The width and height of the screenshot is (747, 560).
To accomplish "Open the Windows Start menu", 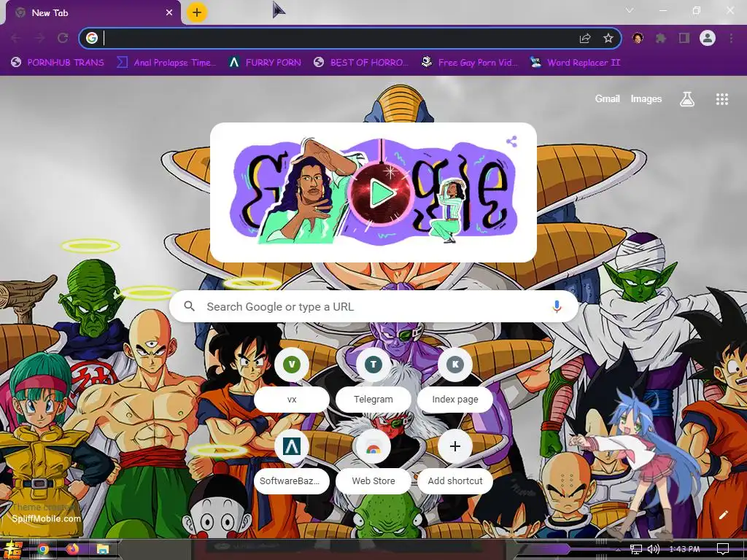I will (x=12, y=550).
